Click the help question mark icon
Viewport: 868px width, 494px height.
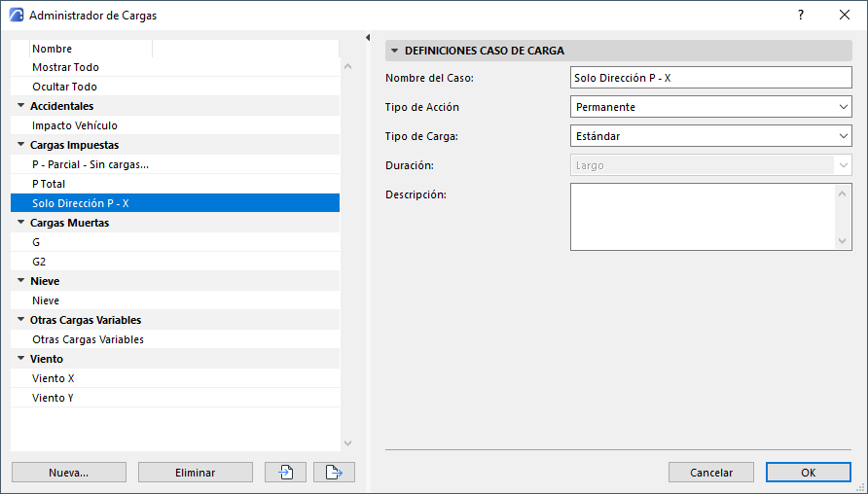pos(800,15)
